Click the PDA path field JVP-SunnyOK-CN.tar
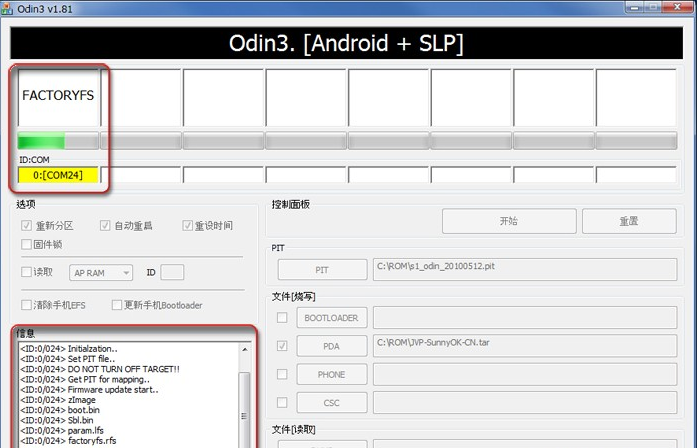Viewport: 698px width, 448px height. pyautogui.click(x=525, y=346)
